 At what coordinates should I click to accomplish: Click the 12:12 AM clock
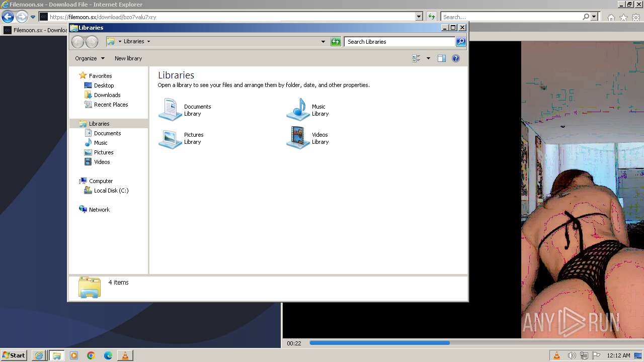pyautogui.click(x=618, y=355)
